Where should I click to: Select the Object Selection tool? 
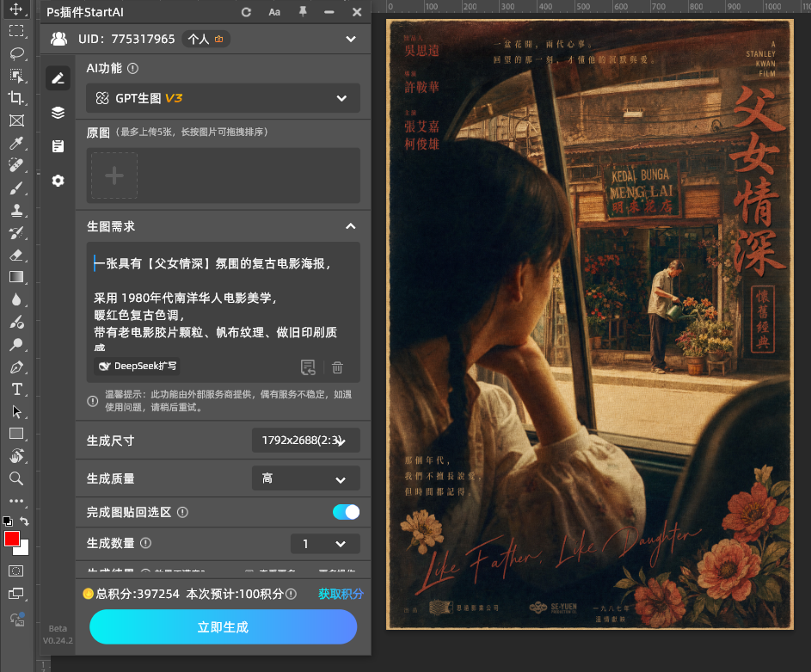click(x=16, y=76)
